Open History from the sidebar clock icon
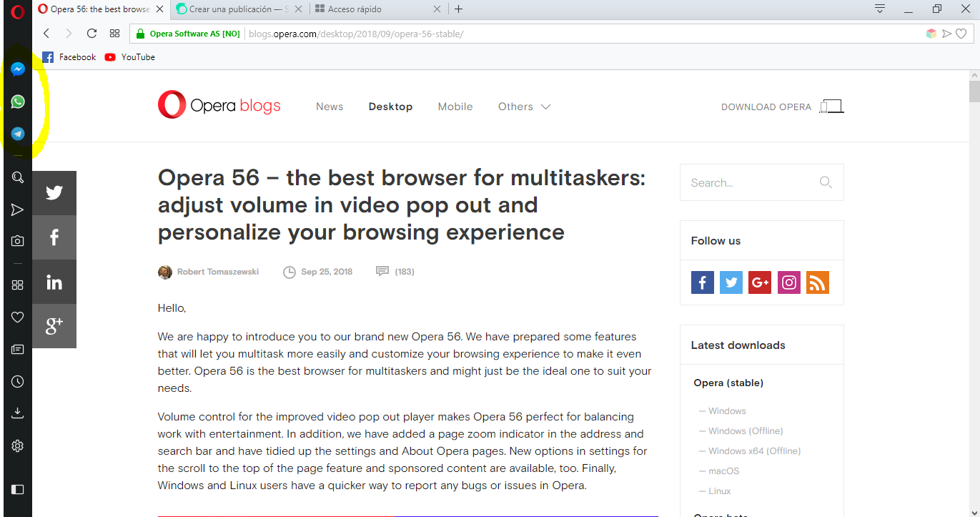This screenshot has height=517, width=980. coord(18,382)
